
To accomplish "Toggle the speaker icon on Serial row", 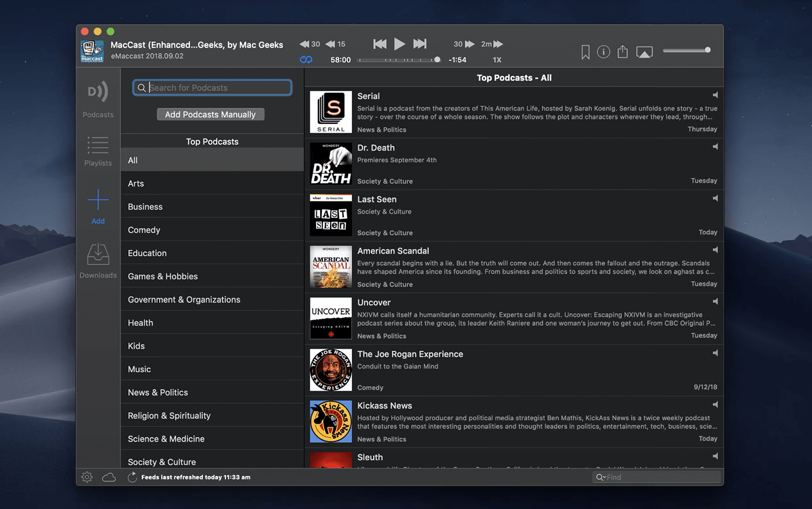I will 715,95.
